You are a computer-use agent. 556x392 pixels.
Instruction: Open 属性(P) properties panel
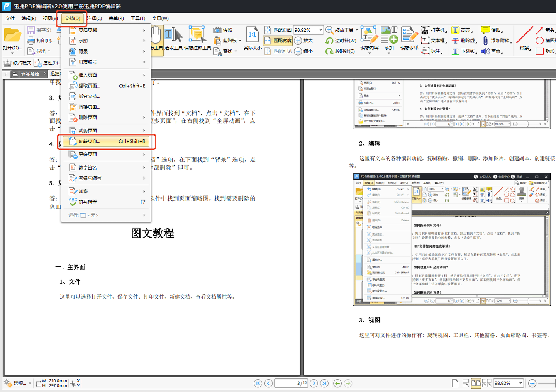click(47, 63)
